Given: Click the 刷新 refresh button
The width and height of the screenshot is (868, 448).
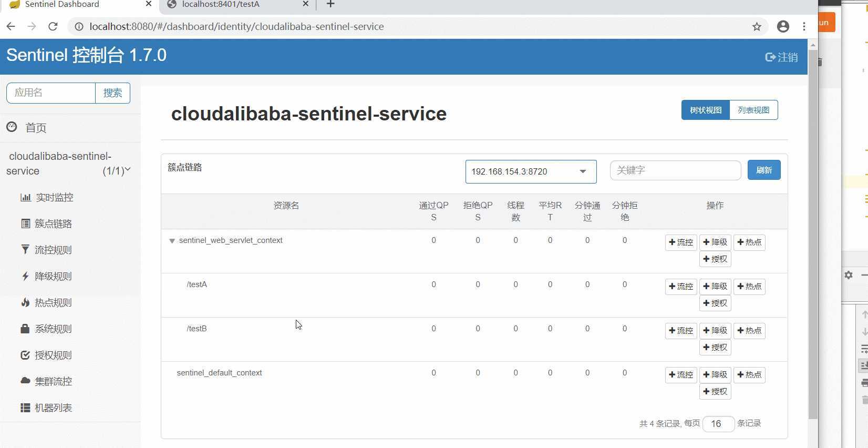Looking at the screenshot, I should (x=764, y=170).
